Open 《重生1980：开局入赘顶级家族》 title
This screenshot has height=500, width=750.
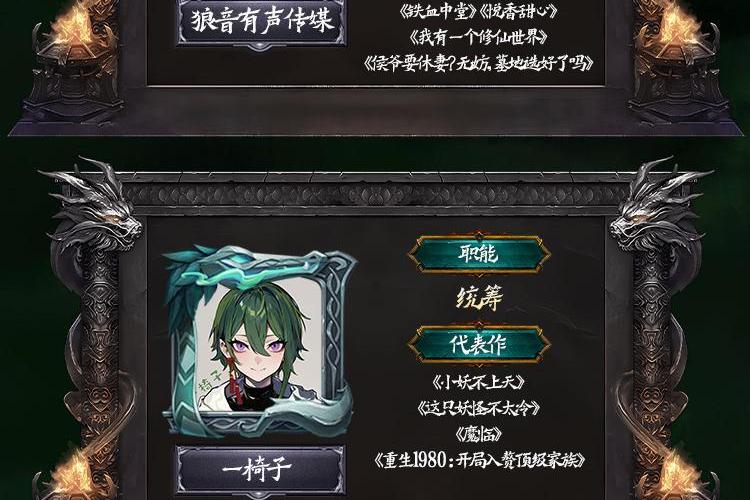click(479, 460)
